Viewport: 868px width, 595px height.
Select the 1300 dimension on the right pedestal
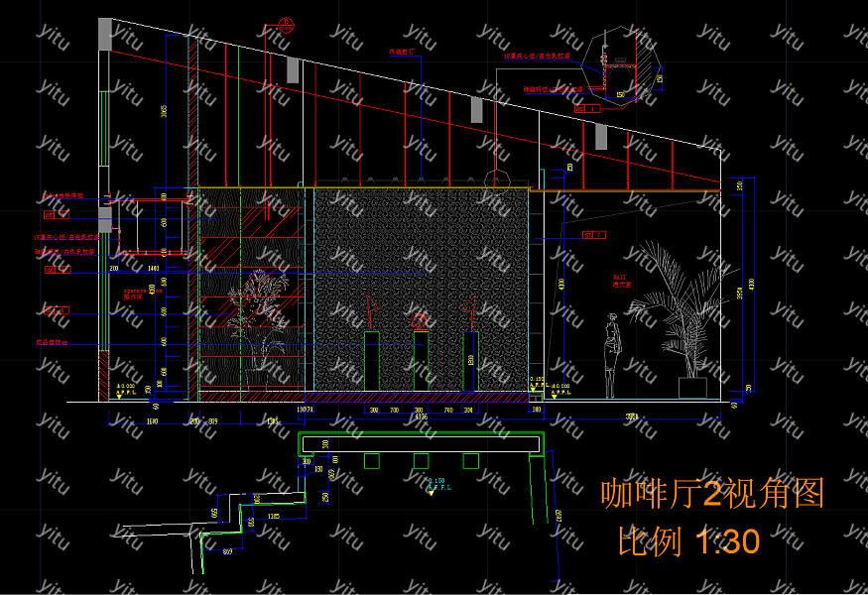[470, 361]
